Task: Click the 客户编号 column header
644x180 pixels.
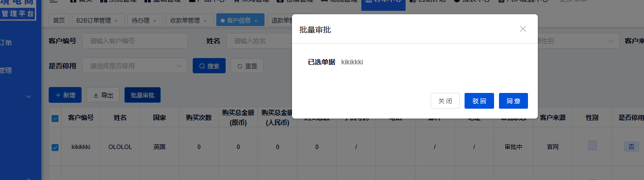Action: coord(81,118)
